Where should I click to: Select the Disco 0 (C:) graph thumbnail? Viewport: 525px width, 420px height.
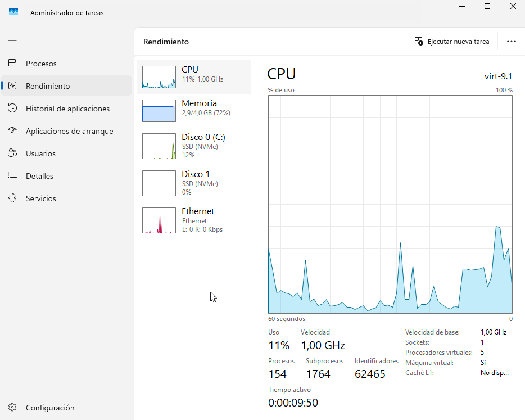pyautogui.click(x=159, y=146)
